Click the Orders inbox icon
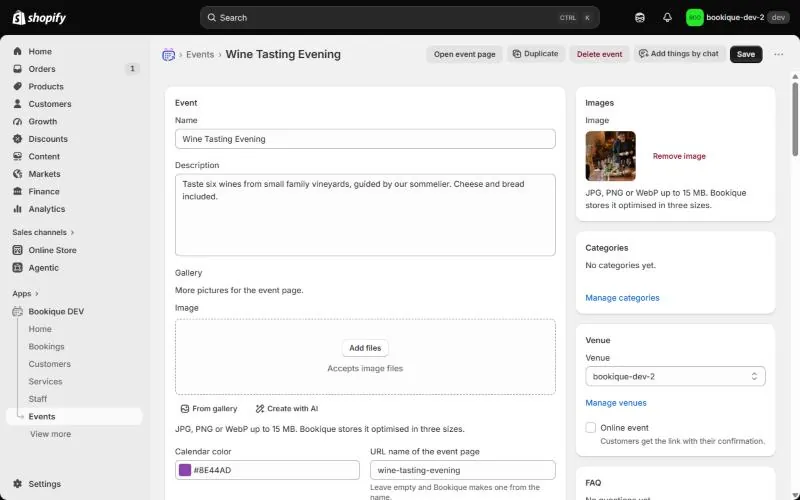This screenshot has width=800, height=500. [17, 69]
